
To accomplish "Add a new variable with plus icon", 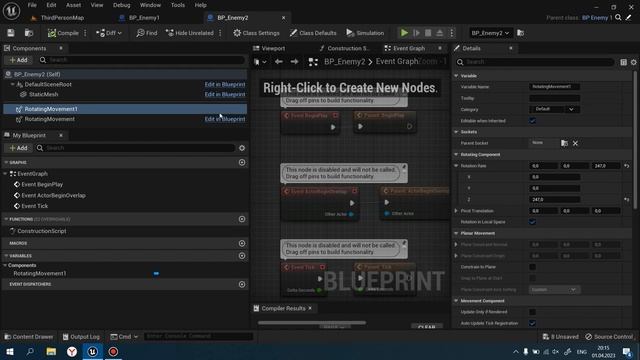I will [242, 256].
